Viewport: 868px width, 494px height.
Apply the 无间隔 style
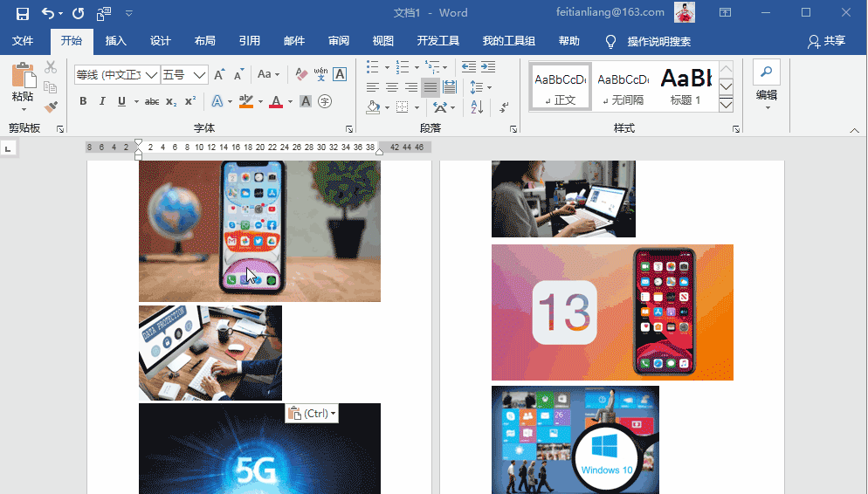(x=623, y=87)
